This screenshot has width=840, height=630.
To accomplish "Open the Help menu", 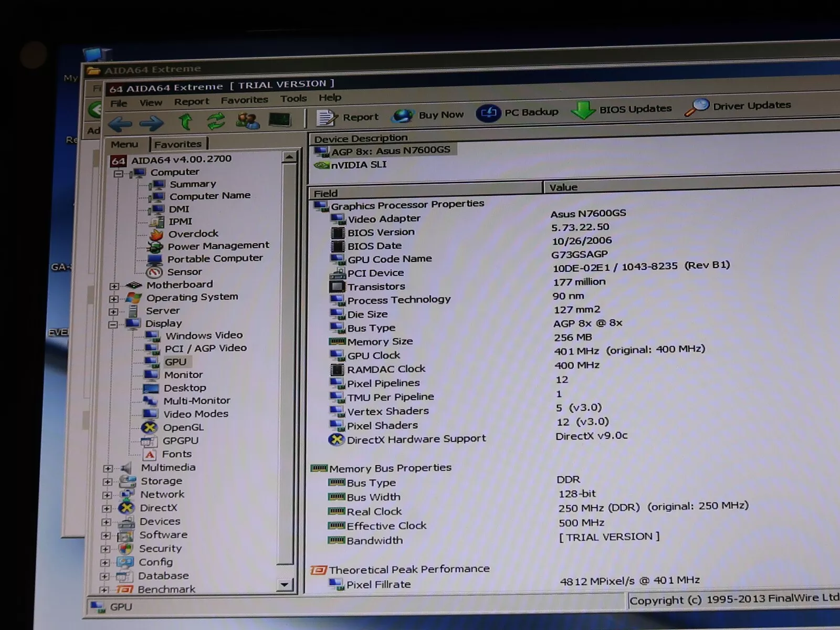I will (x=330, y=97).
